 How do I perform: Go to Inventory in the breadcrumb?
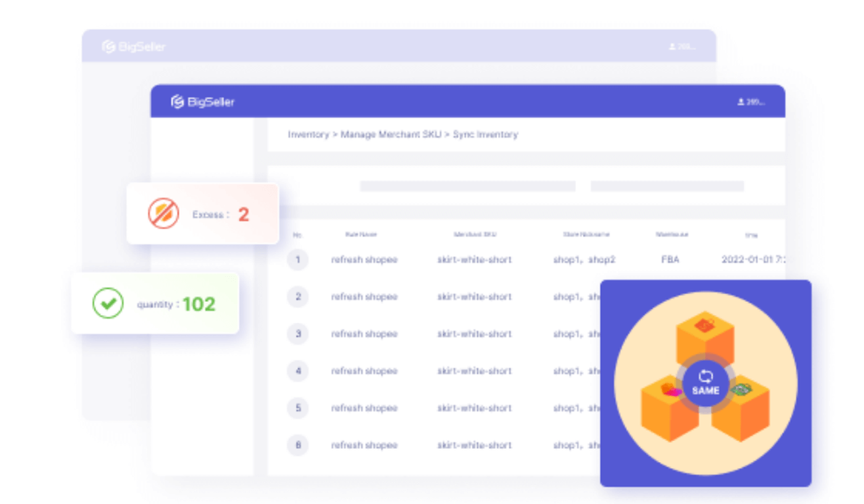click(308, 135)
